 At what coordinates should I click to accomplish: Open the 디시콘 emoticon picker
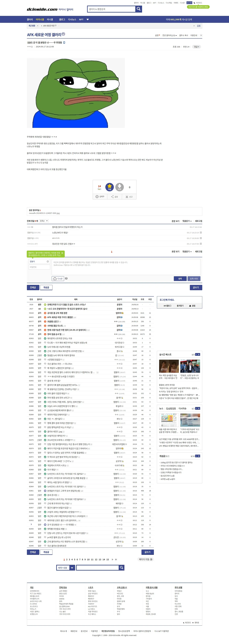(58, 279)
